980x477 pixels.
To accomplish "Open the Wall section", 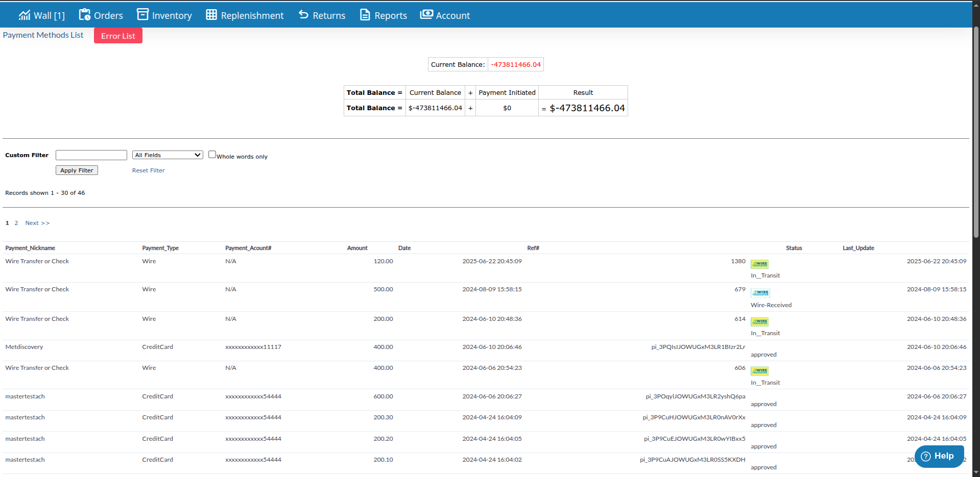I will pos(41,15).
